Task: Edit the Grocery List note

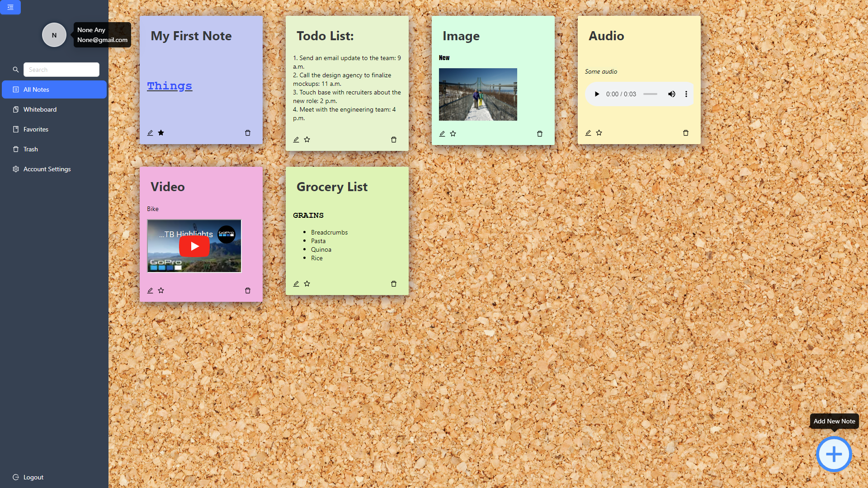Action: coord(296,284)
